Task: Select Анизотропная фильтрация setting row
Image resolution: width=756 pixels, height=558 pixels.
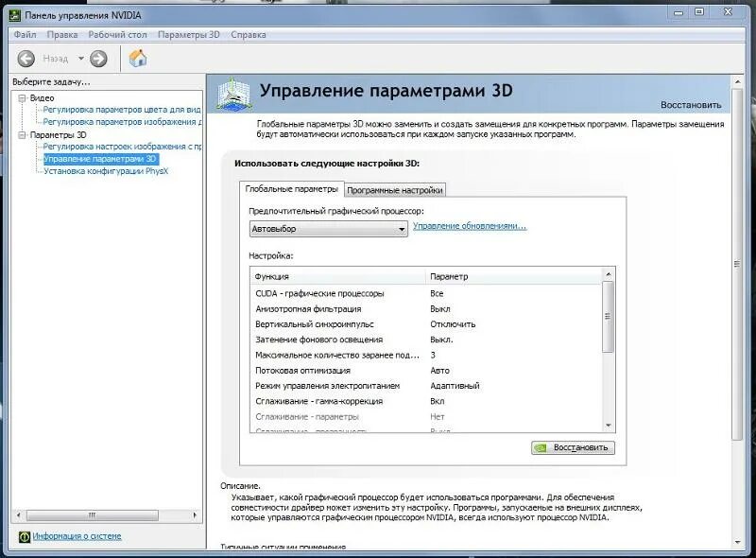Action: pos(426,309)
